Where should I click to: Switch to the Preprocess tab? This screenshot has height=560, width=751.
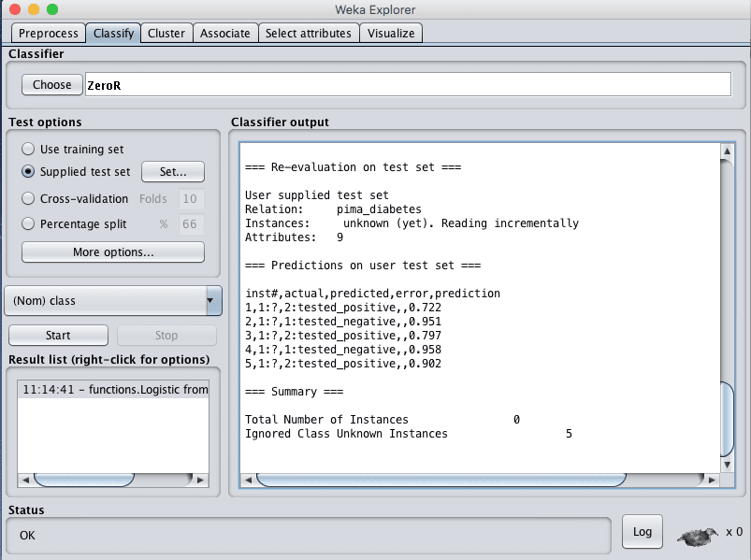49,33
